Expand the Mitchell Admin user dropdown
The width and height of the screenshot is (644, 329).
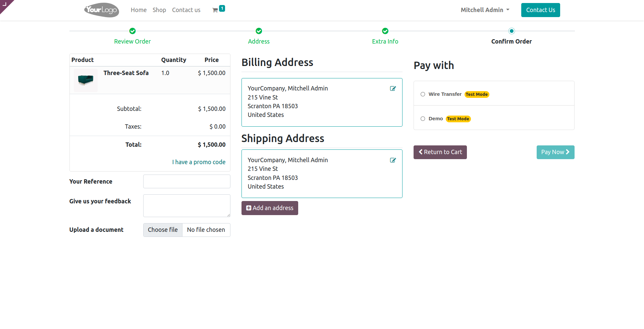[x=485, y=10]
